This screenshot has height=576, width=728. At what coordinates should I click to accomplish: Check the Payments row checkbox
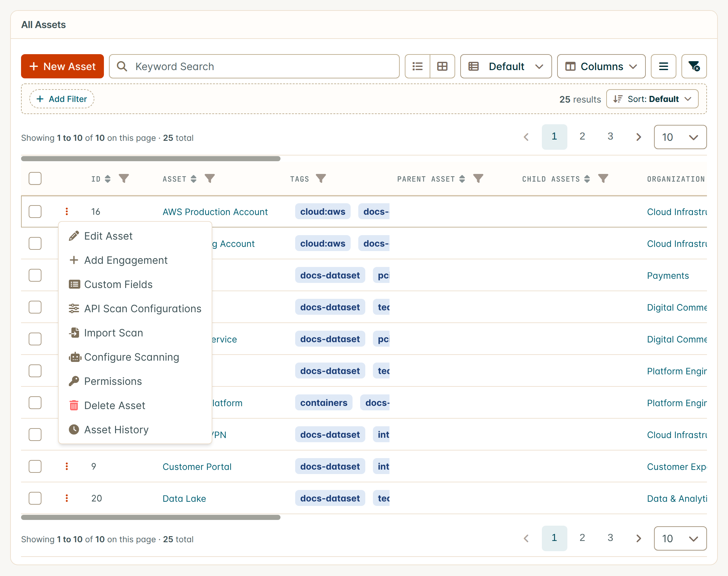coord(35,275)
